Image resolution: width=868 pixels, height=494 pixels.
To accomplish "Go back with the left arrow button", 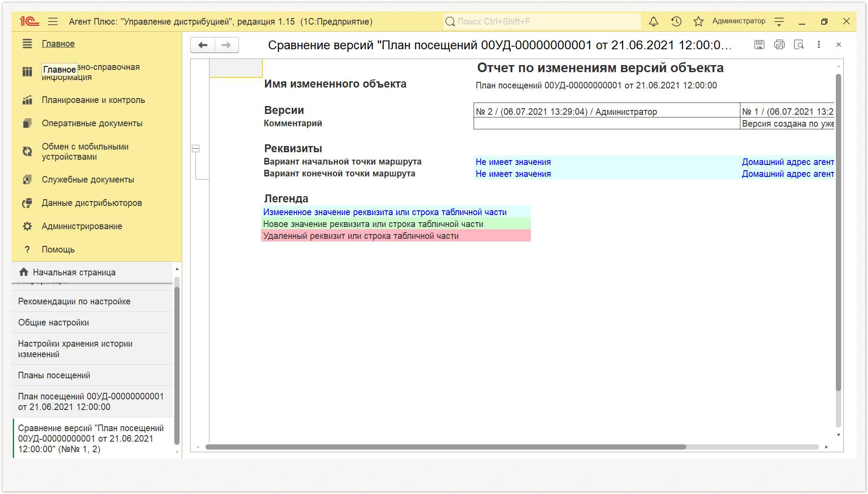I will click(x=202, y=45).
